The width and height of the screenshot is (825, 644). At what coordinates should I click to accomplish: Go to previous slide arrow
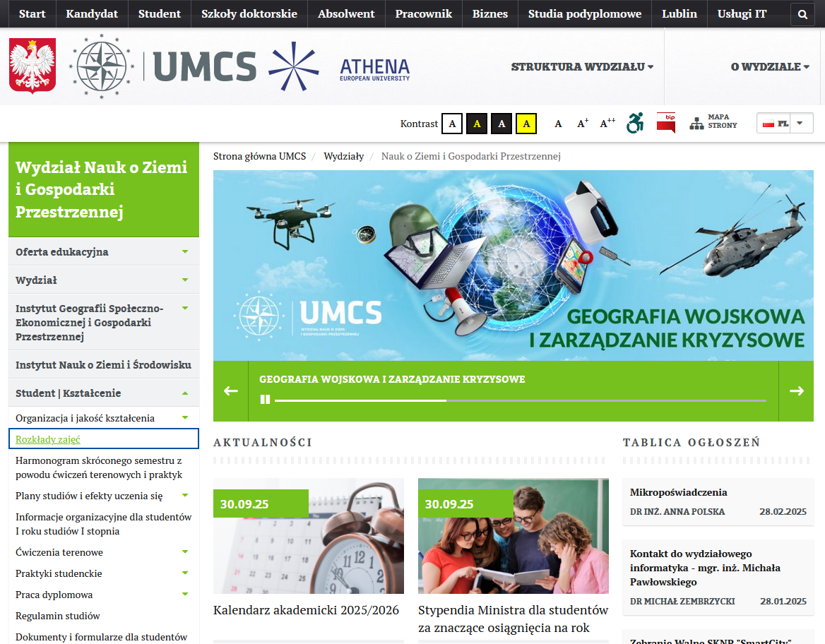[x=230, y=391]
